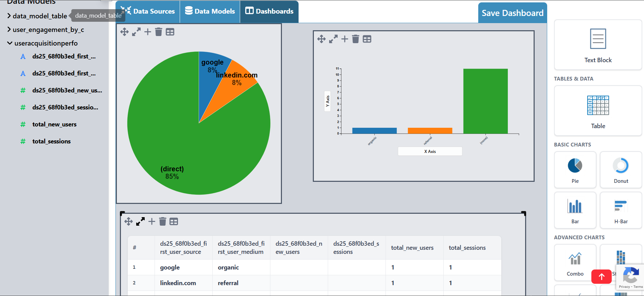Expand user_engagement_by_c model in sidebar

pyautogui.click(x=9, y=30)
